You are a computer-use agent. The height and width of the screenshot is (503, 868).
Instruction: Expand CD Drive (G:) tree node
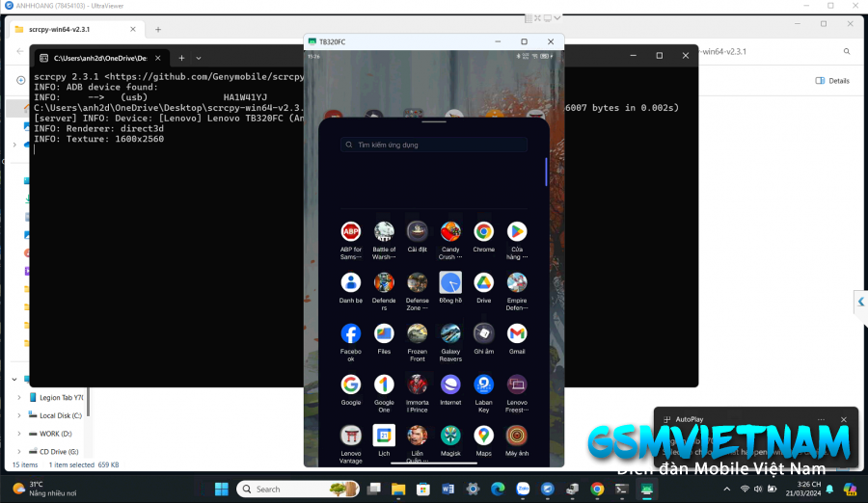[x=19, y=452]
